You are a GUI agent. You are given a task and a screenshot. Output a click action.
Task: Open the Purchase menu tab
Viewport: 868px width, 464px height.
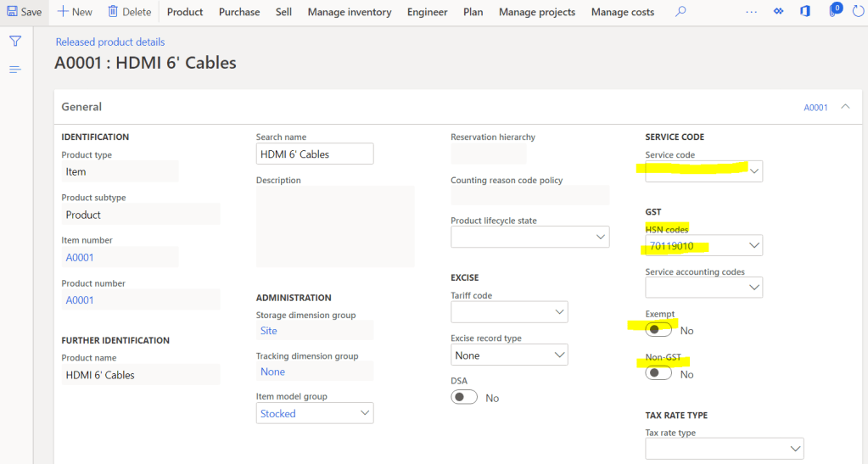239,12
